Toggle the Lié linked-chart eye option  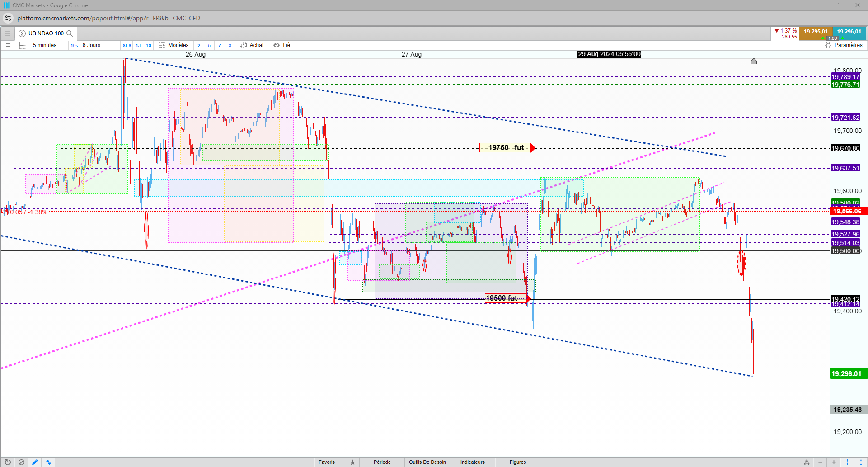(282, 45)
